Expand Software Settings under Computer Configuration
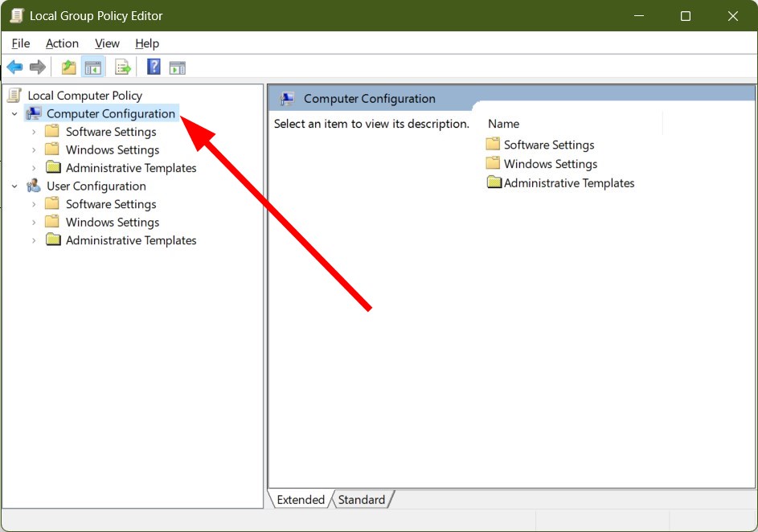Image resolution: width=758 pixels, height=532 pixels. (x=33, y=132)
